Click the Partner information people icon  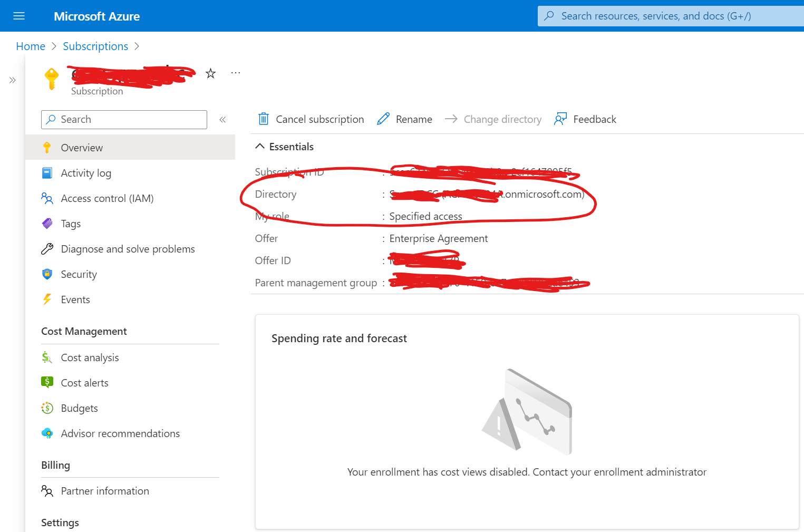pyautogui.click(x=47, y=491)
